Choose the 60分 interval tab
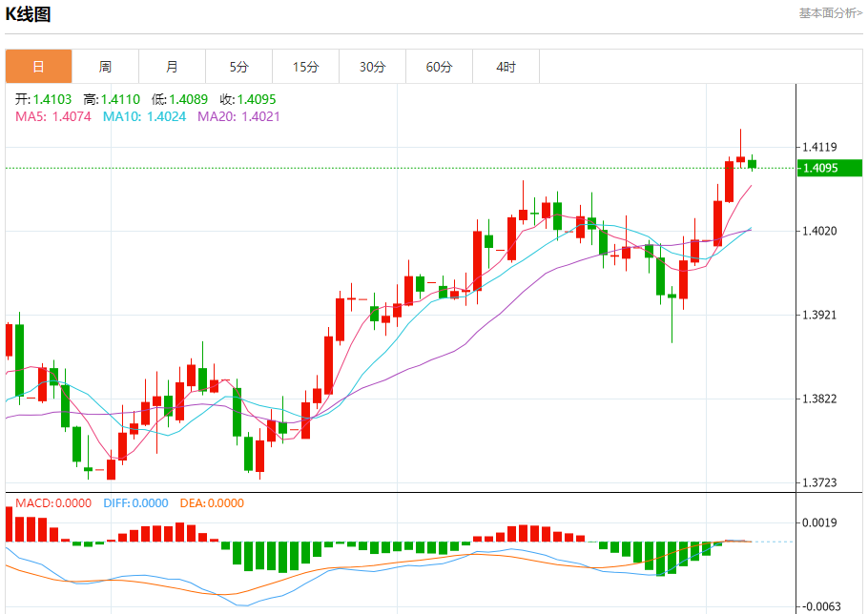The height and width of the screenshot is (614, 868). point(439,67)
